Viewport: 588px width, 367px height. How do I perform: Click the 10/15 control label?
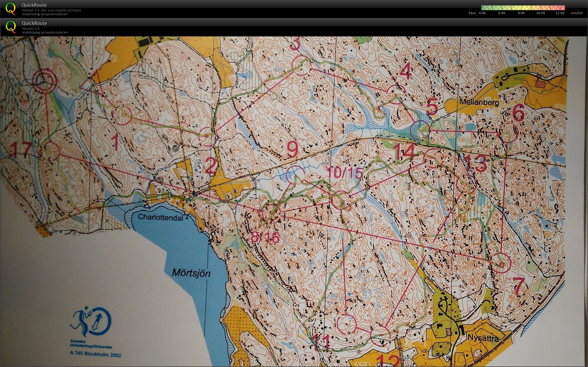click(x=344, y=172)
